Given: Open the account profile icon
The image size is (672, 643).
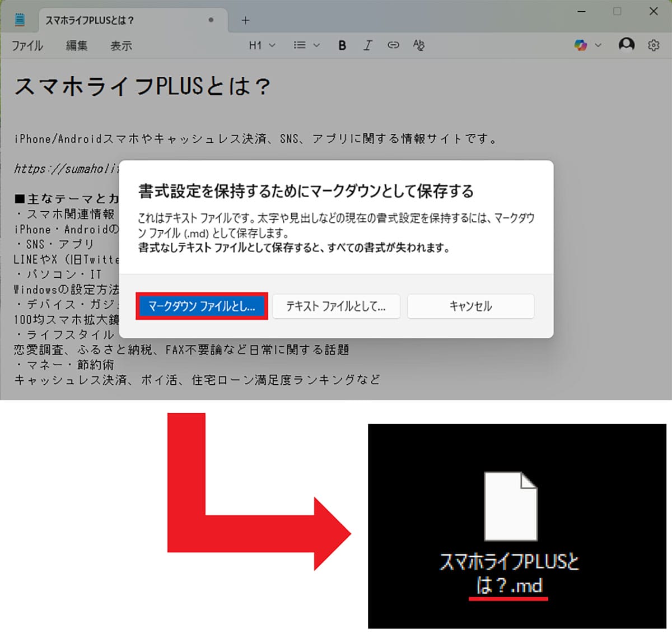Looking at the screenshot, I should tap(627, 45).
